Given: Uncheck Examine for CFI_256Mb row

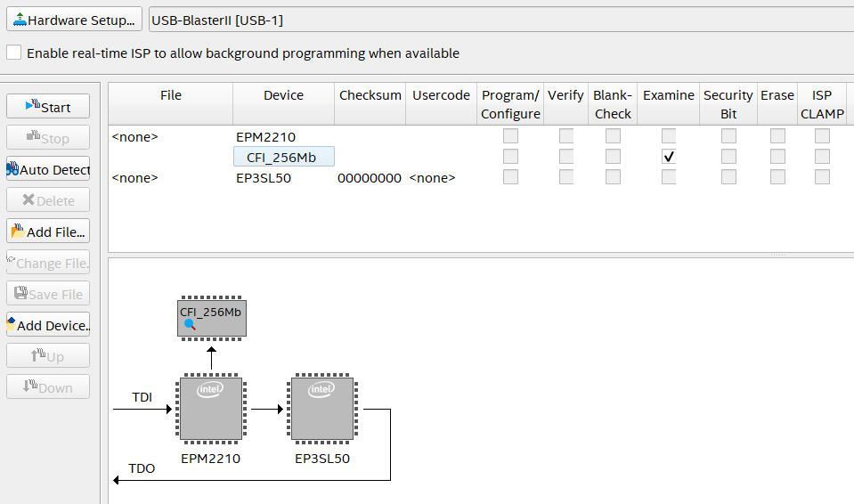Looking at the screenshot, I should tap(669, 157).
